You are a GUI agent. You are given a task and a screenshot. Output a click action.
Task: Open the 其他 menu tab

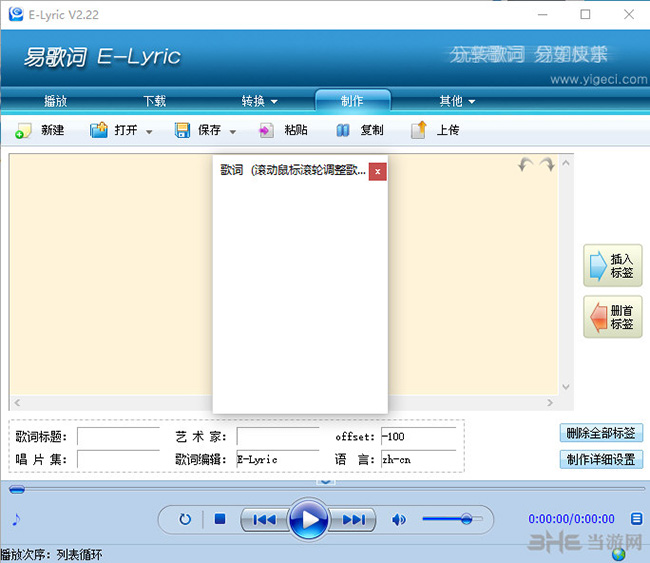point(457,101)
